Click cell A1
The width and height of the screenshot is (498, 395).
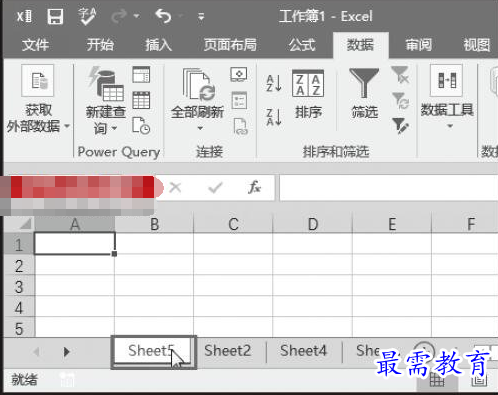[x=75, y=244]
